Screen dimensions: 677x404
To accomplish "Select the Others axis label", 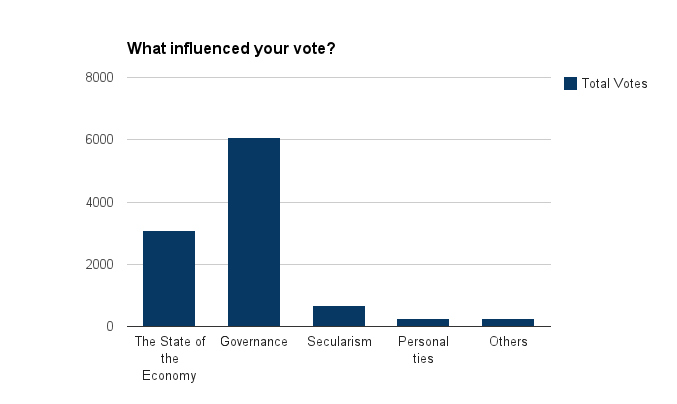I will (508, 341).
